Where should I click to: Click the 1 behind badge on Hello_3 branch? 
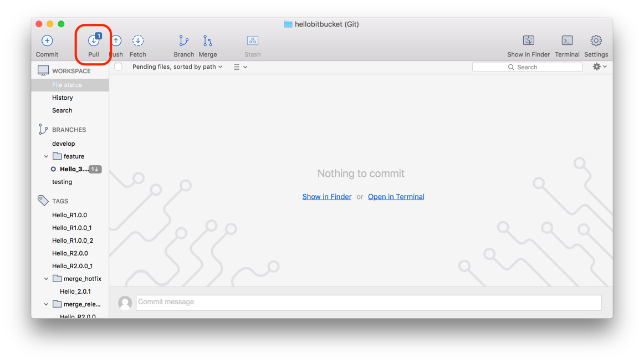95,169
